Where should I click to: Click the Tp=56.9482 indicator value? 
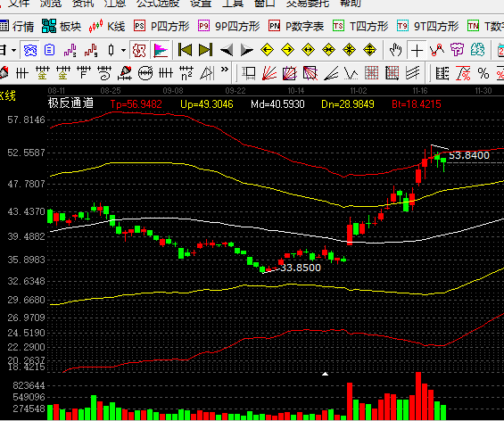(x=136, y=103)
